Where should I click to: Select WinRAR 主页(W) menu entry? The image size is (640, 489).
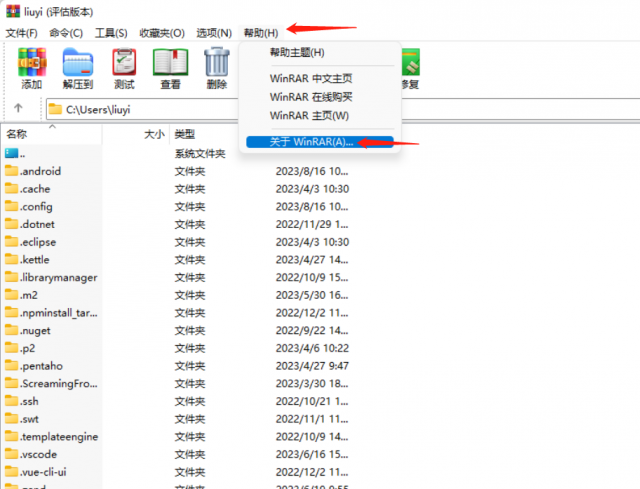coord(309,116)
